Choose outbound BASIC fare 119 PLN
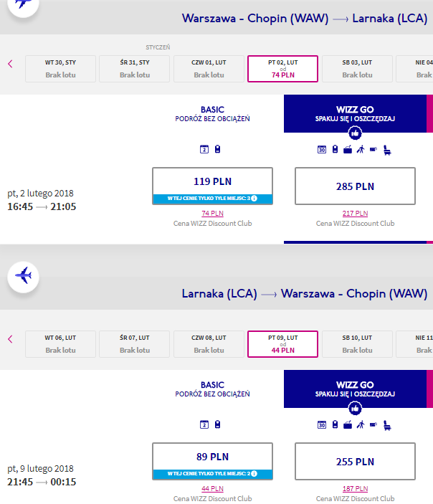The height and width of the screenshot is (504, 433). pyautogui.click(x=212, y=186)
